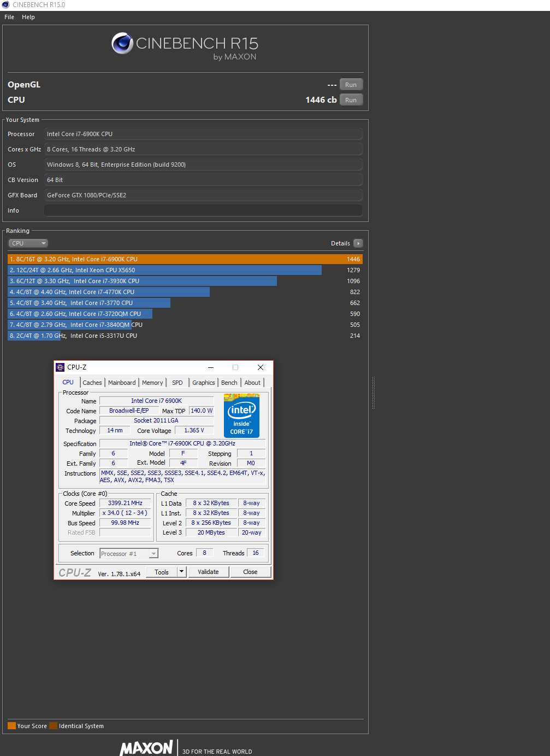This screenshot has height=756, width=550.
Task: Click the Intel Core i7 logo badge
Action: (241, 415)
